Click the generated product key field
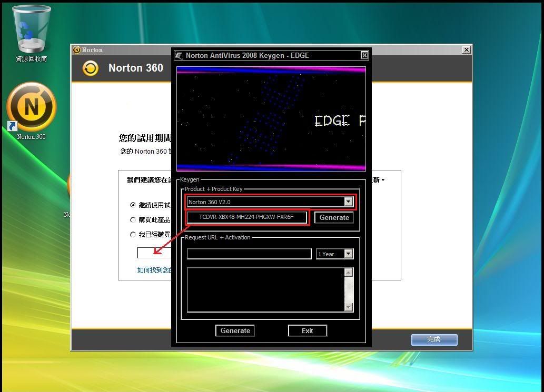This screenshot has width=544, height=392. pyautogui.click(x=246, y=217)
